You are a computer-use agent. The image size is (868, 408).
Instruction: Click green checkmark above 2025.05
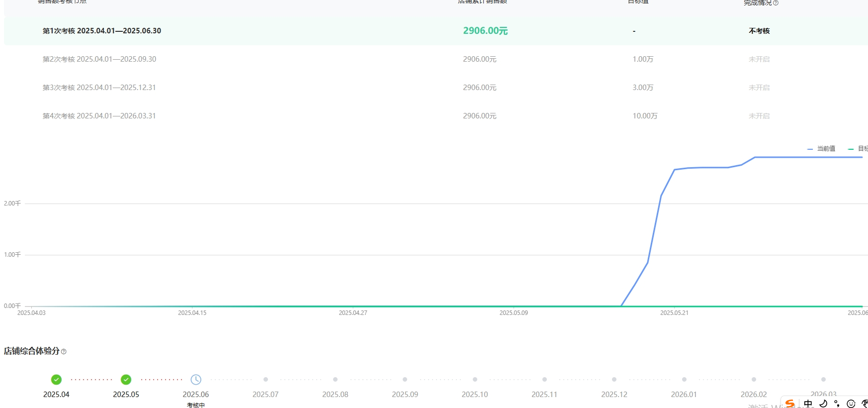point(126,380)
